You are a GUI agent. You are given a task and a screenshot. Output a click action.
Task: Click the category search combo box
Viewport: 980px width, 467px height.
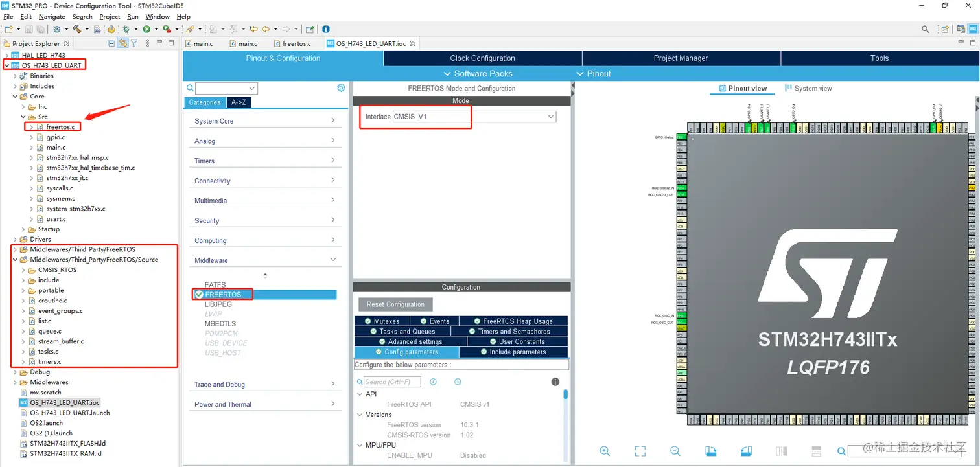pos(226,88)
